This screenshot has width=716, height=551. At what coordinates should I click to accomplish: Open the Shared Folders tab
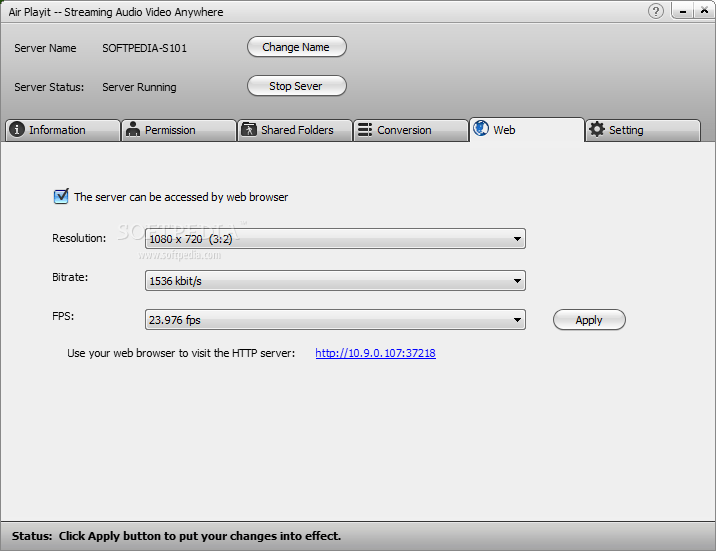295,130
